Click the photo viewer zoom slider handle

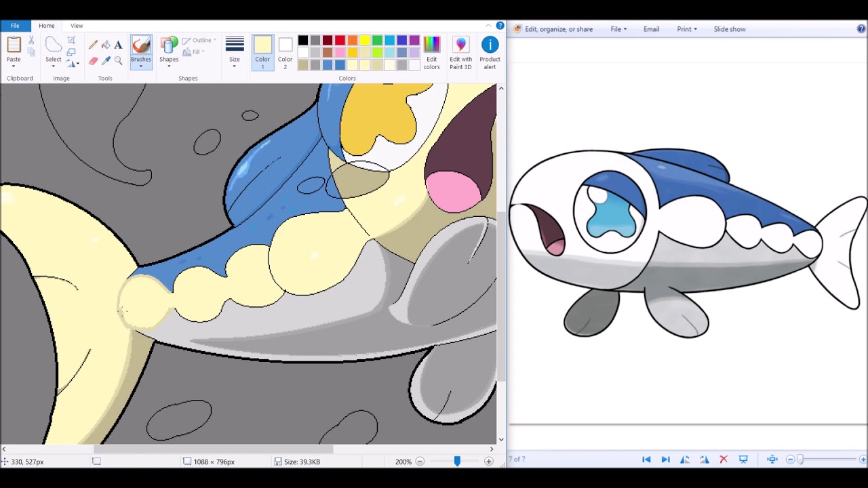[800, 460]
